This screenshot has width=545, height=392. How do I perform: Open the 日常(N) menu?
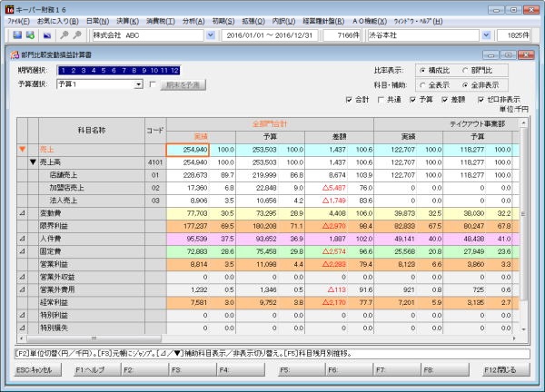pos(98,22)
